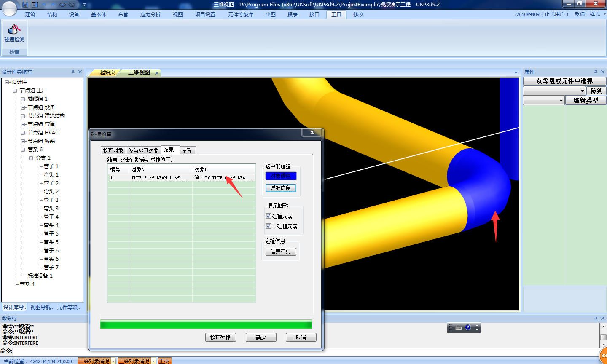Open the dropdown left of 编辑类型 button
The height and width of the screenshot is (364, 607).
561,101
